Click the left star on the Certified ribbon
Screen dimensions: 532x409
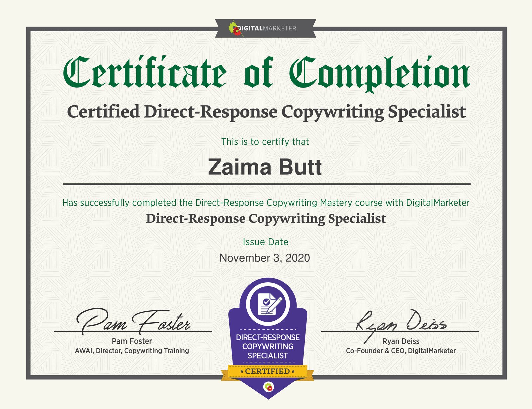coord(242,371)
